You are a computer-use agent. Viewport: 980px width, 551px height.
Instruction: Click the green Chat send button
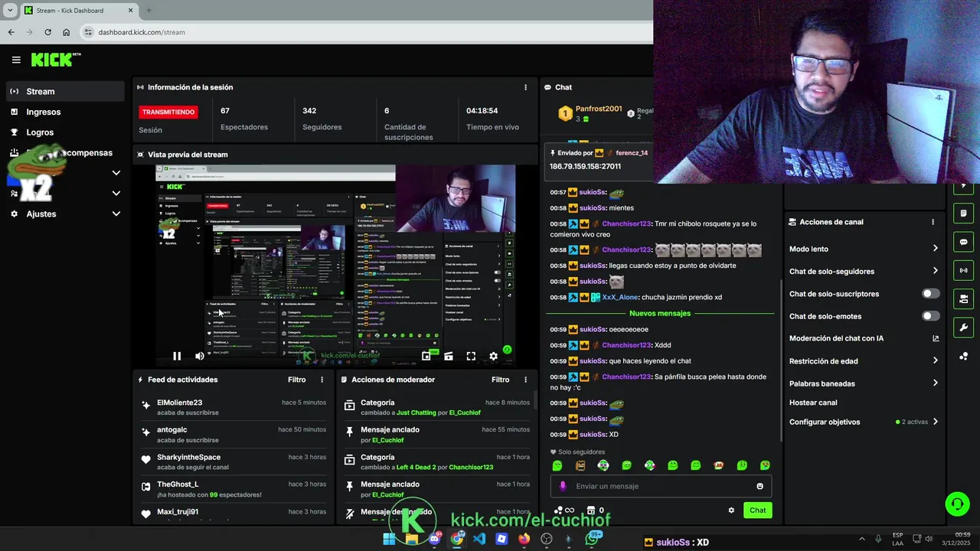click(757, 510)
